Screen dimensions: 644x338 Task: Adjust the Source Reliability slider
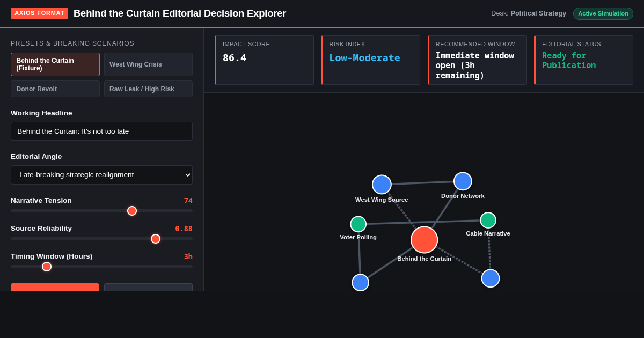point(101,239)
